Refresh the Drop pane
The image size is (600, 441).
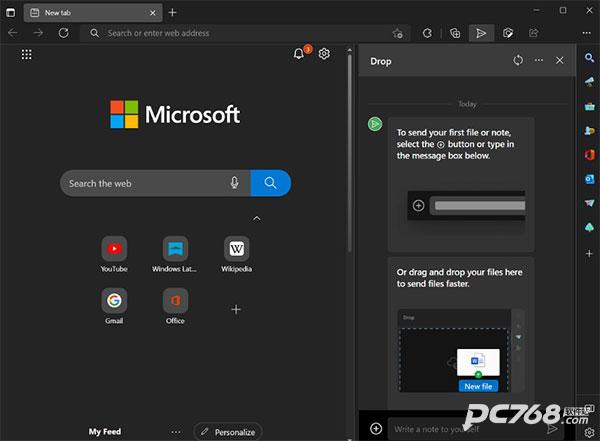pos(518,60)
